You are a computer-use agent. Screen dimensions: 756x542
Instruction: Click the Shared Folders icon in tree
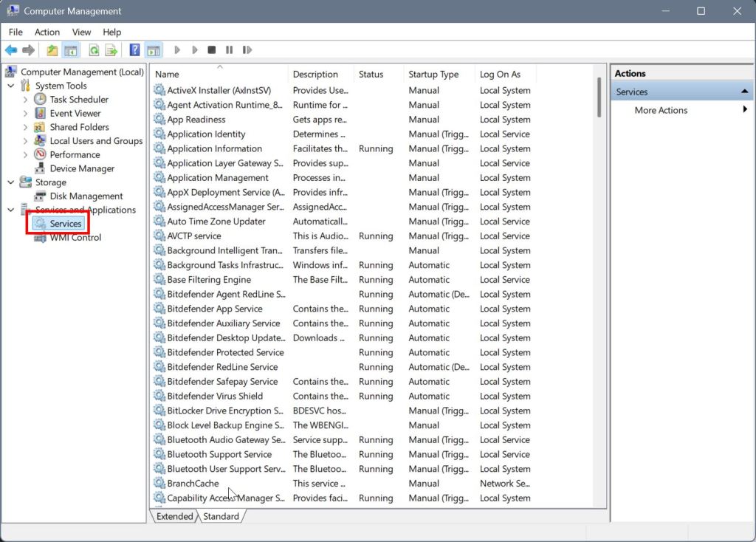click(x=40, y=127)
